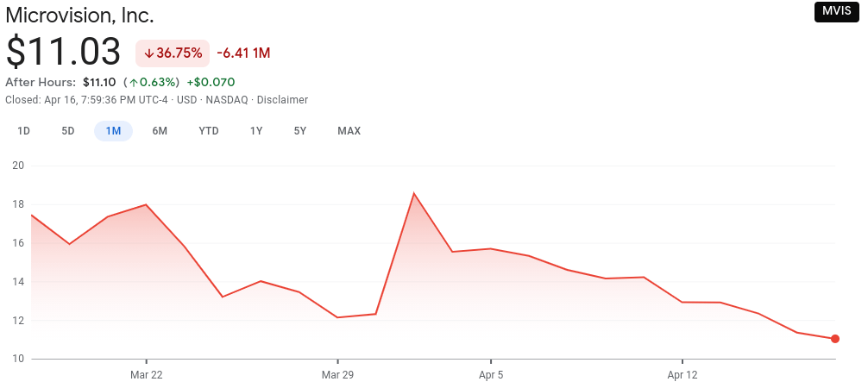
Task: Click the highlighted 1M range tab
Action: pyautogui.click(x=113, y=131)
